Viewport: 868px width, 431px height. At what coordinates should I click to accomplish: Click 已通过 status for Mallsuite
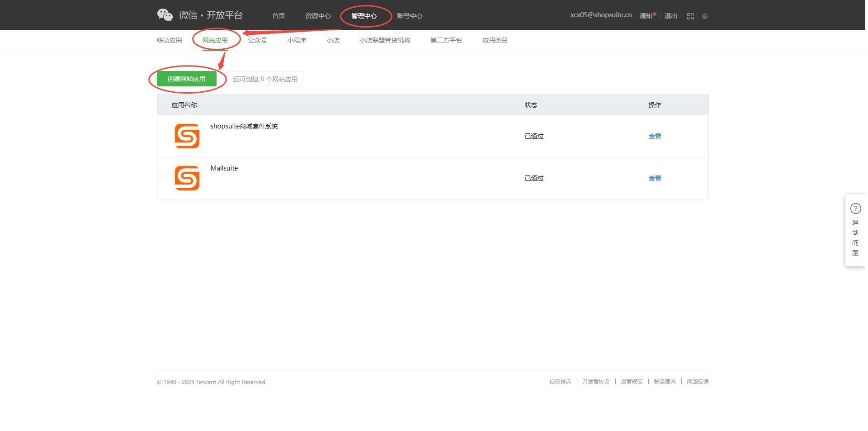click(x=534, y=178)
